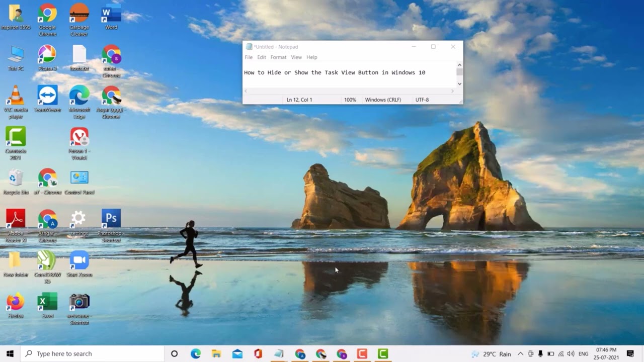Show hidden system tray icons
This screenshot has width=644, height=362.
click(x=520, y=354)
